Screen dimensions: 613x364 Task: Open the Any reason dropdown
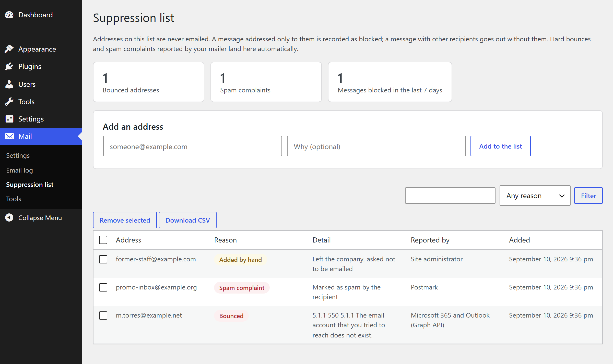(535, 196)
